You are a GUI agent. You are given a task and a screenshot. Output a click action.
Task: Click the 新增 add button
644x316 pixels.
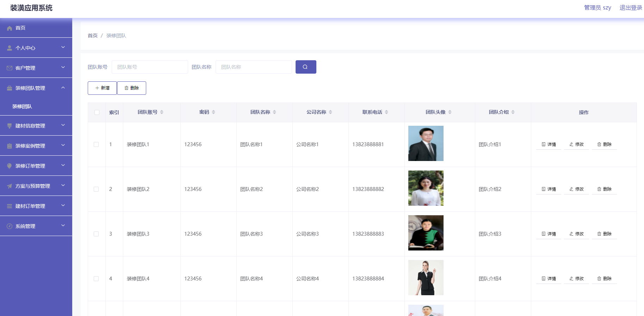click(x=102, y=88)
